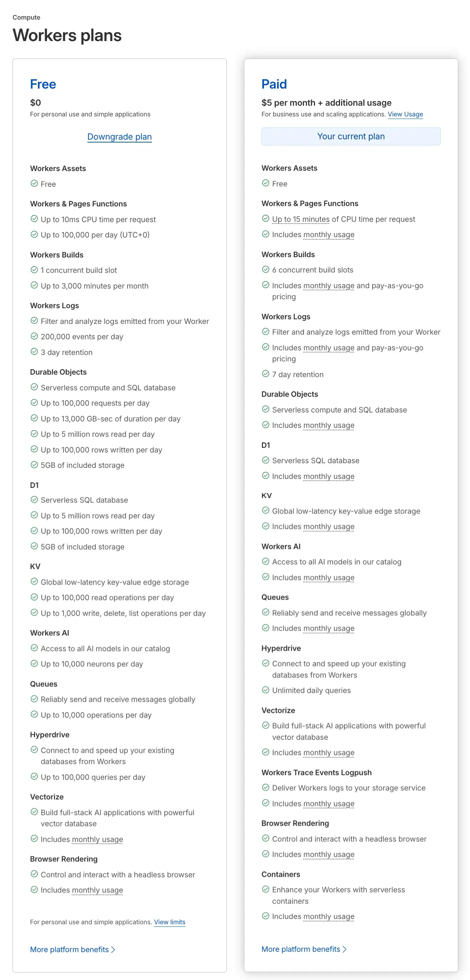Image resolution: width=470 pixels, height=980 pixels.
Task: Click checkmark icon beside '7 day retention'
Action: (x=266, y=374)
